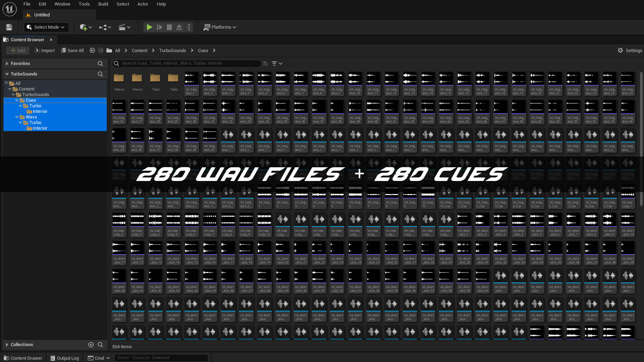The width and height of the screenshot is (644, 362).
Task: Click in the Search Cues input field
Action: (x=188, y=63)
